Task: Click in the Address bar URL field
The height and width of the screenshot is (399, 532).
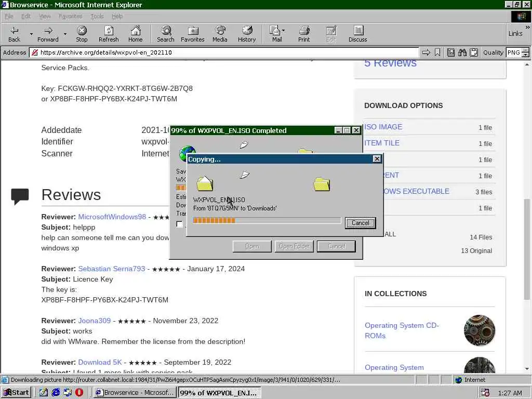Action: click(225, 52)
